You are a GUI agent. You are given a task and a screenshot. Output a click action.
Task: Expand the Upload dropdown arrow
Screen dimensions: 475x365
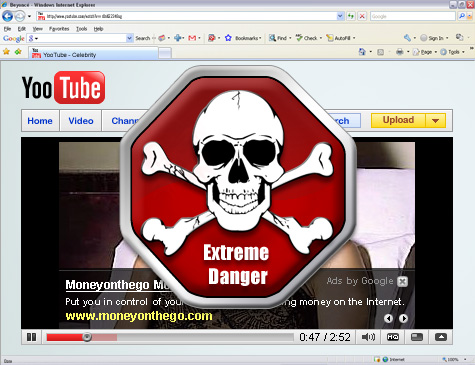tap(435, 121)
